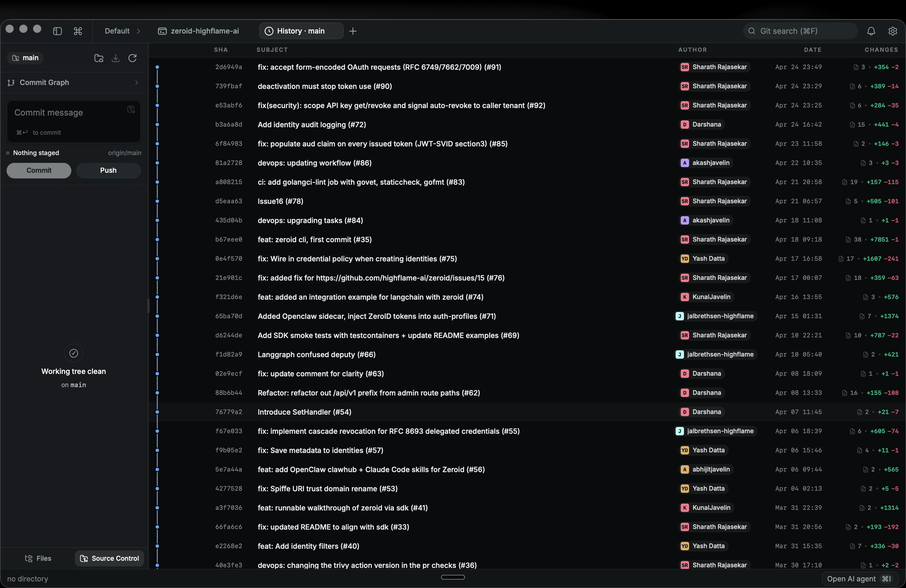Click the Working tree clean checkmark icon
This screenshot has height=588, width=906.
(73, 353)
